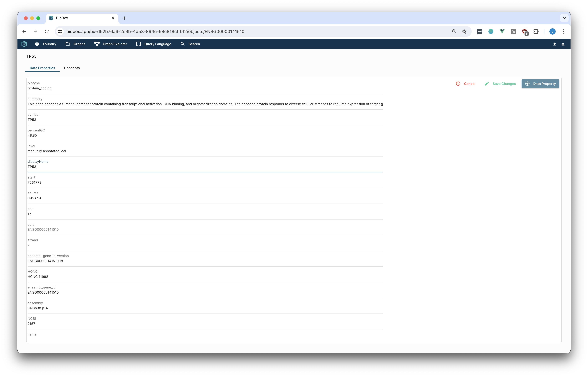This screenshot has height=376, width=588.
Task: Click into the summary text field
Action: coord(205,104)
